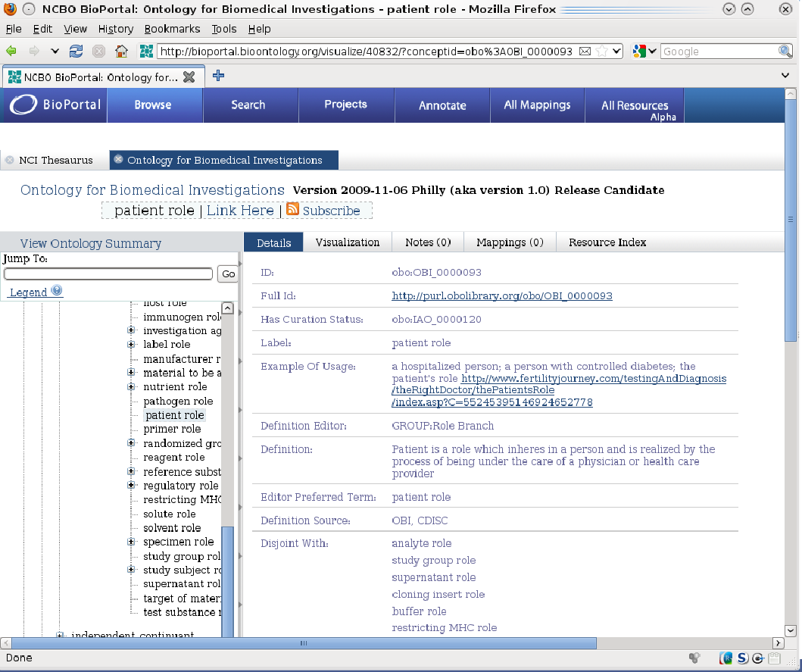Expand the label role tree node
This screenshot has width=802, height=672.
tap(131, 345)
